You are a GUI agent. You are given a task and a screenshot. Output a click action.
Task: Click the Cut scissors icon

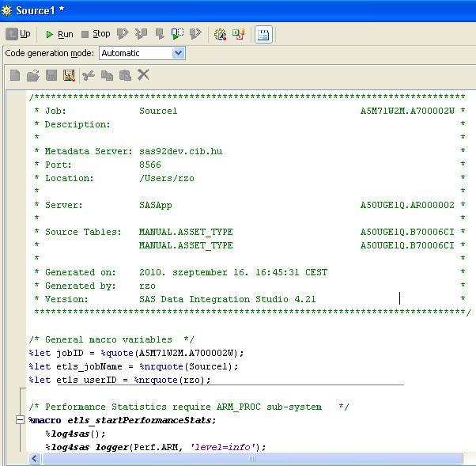click(x=89, y=75)
